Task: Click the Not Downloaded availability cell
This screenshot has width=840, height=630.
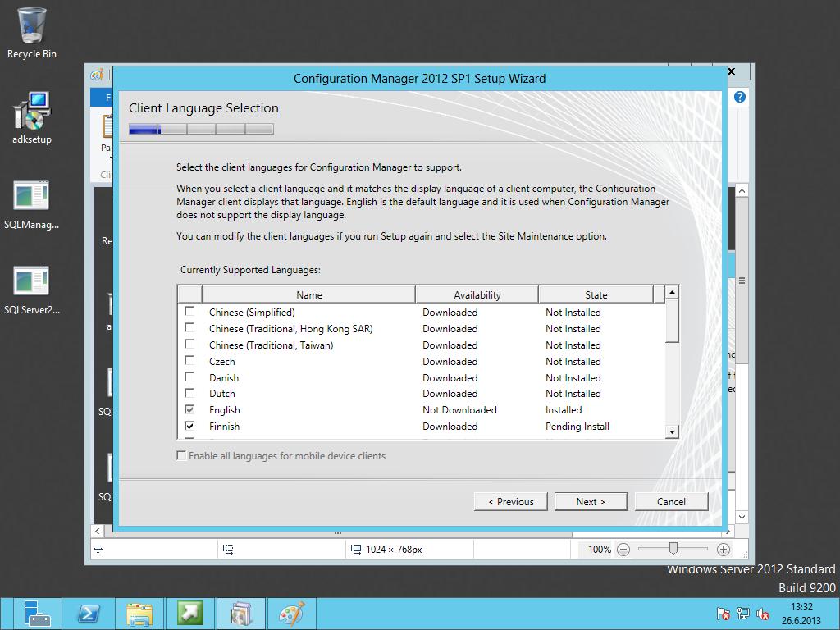Action: tap(459, 410)
